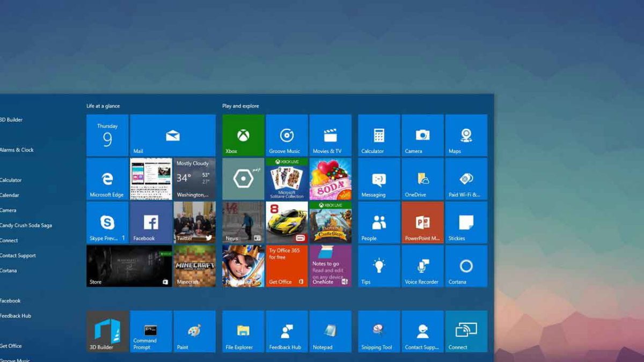Open the Facebook tile
This screenshot has height=362, width=644.
point(151,223)
